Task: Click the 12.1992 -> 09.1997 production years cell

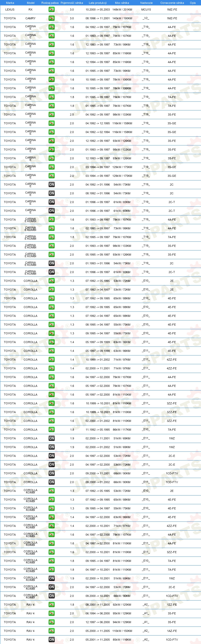Action: 98,141
